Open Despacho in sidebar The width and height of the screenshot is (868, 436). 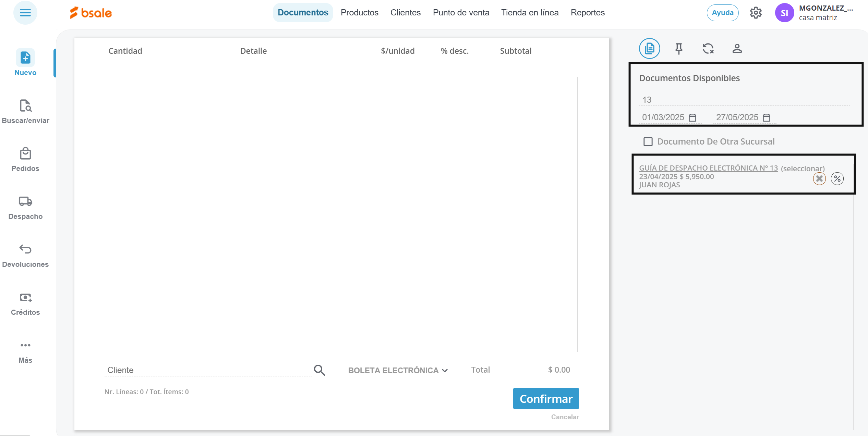point(25,207)
